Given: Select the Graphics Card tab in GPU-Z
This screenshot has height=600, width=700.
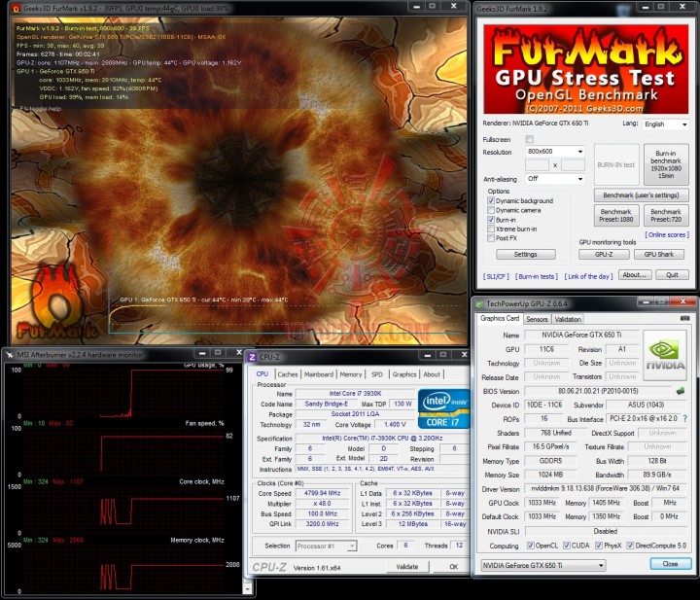Looking at the screenshot, I should 500,319.
